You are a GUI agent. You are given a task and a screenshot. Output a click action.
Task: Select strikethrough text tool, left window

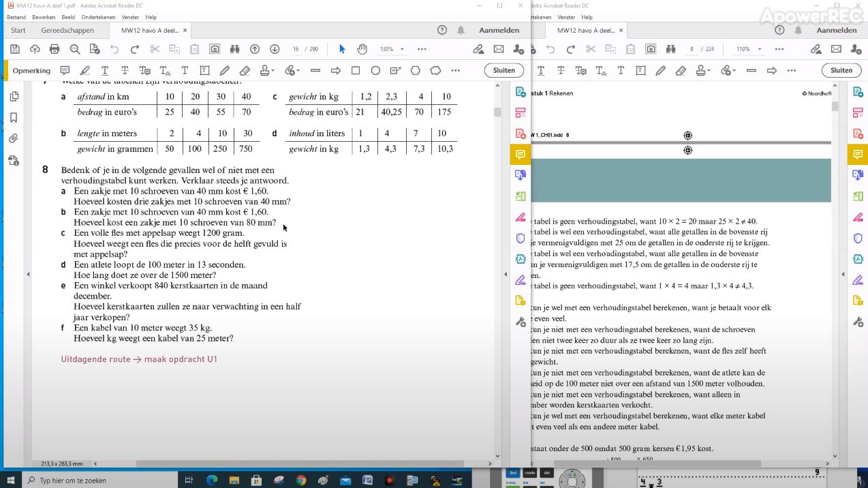pos(125,70)
